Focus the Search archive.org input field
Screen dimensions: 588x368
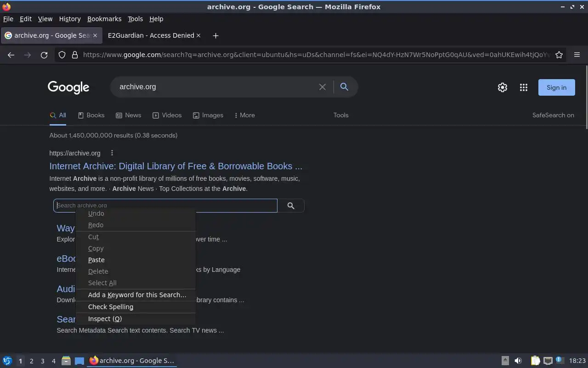(x=165, y=206)
